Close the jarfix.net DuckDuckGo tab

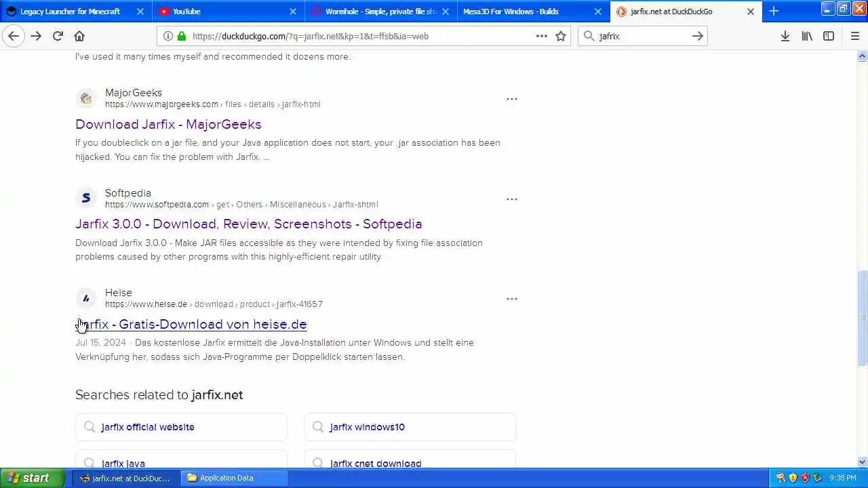coord(751,12)
